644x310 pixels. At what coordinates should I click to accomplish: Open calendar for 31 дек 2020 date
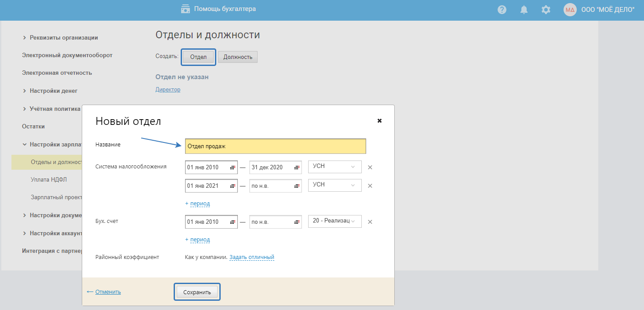tap(297, 168)
